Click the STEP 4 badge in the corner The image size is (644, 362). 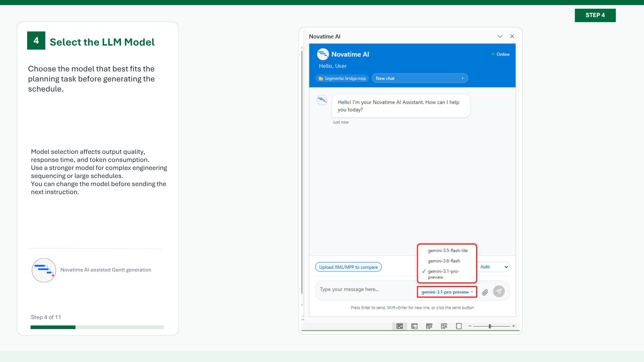(595, 15)
